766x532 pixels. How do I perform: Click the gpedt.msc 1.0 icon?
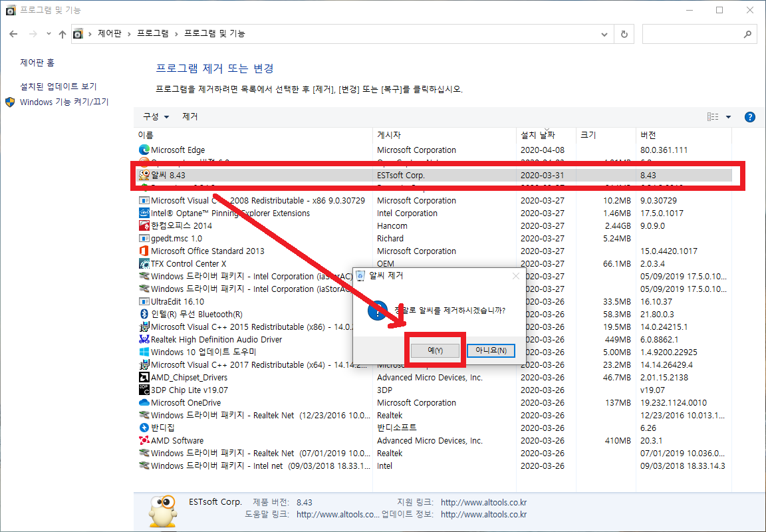pyautogui.click(x=144, y=238)
